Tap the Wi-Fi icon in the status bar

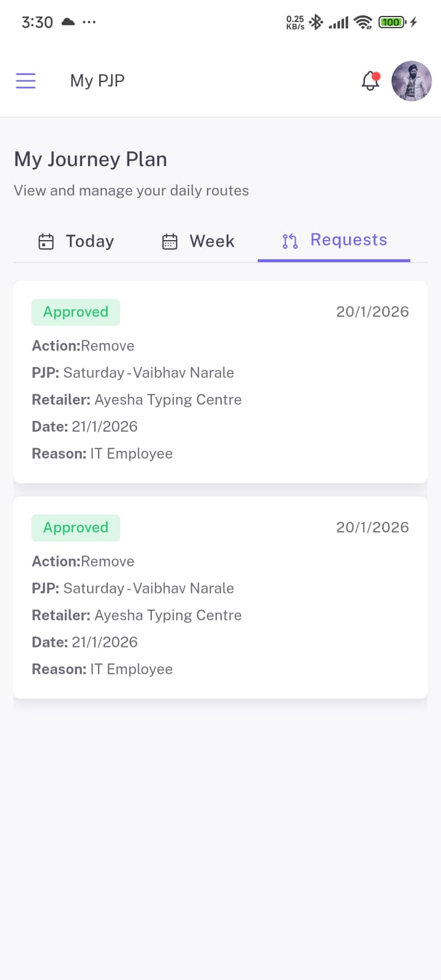tap(363, 21)
